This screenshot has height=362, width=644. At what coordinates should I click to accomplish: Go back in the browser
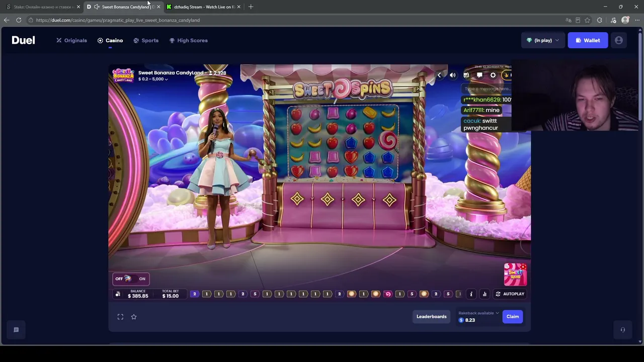(x=7, y=20)
